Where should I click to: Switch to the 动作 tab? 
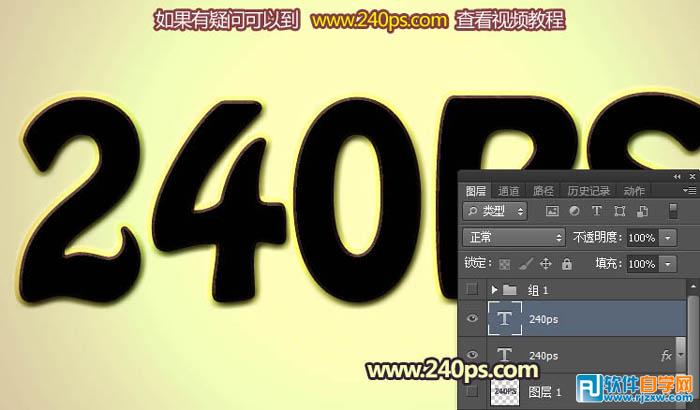point(634,191)
